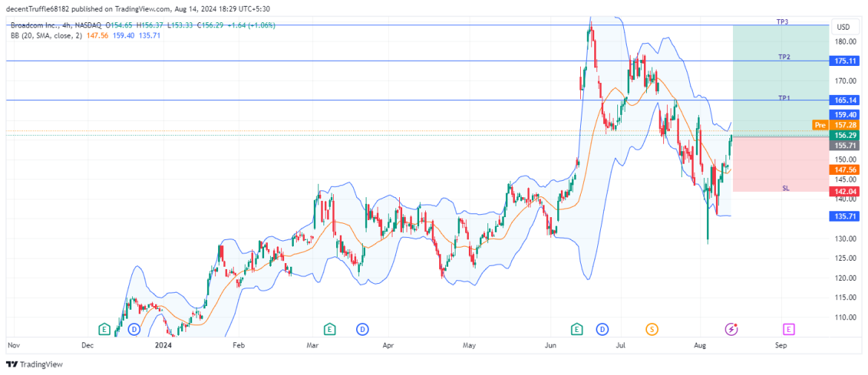
Task: Click the December dividend D marker
Action: 134,328
